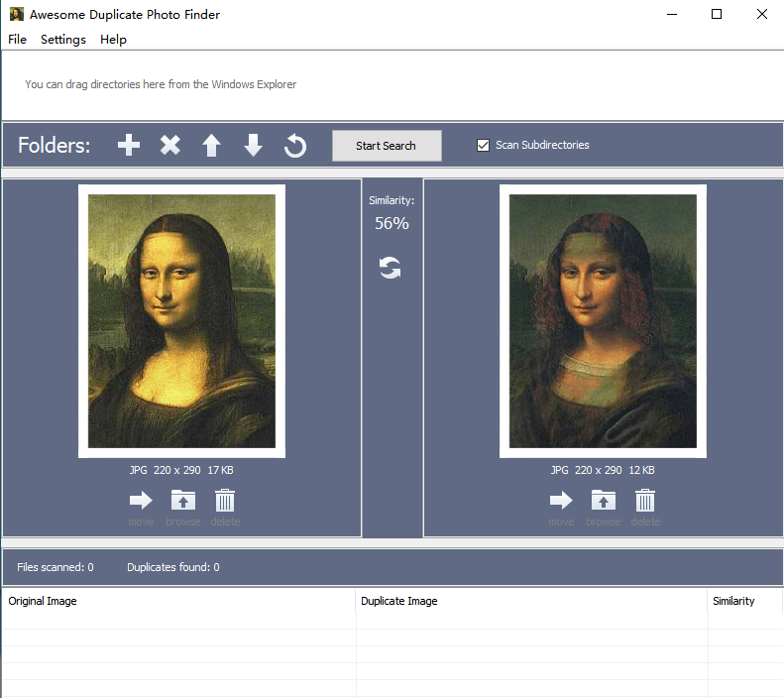The height and width of the screenshot is (698, 784).
Task: Click the add folder plus icon
Action: pyautogui.click(x=129, y=146)
